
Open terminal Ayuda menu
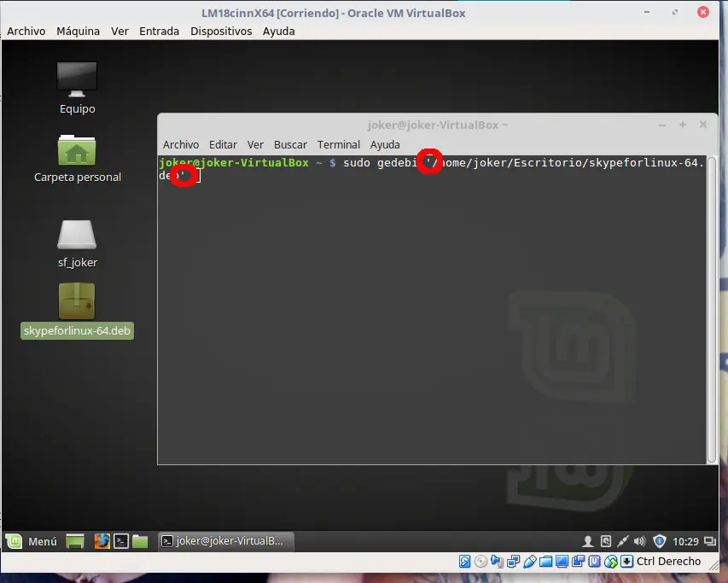[x=385, y=145]
